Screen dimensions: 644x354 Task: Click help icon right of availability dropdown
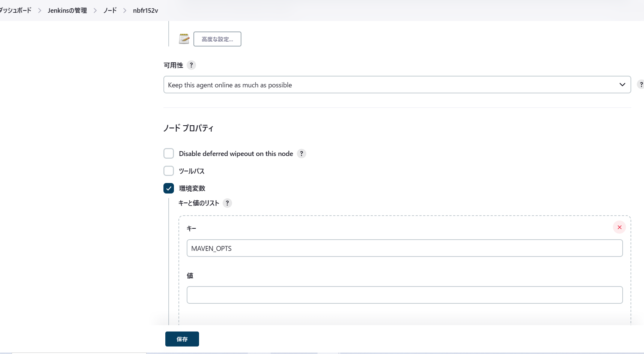click(x=641, y=85)
